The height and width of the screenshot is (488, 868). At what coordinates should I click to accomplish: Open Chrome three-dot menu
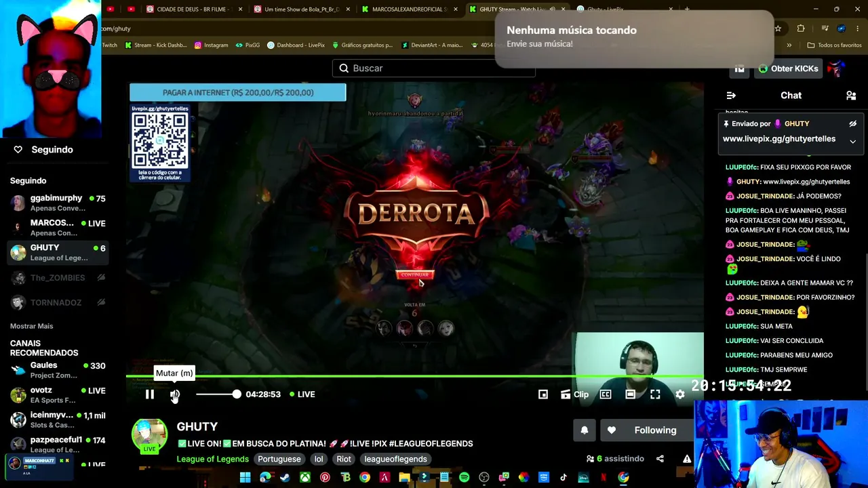pos(858,28)
